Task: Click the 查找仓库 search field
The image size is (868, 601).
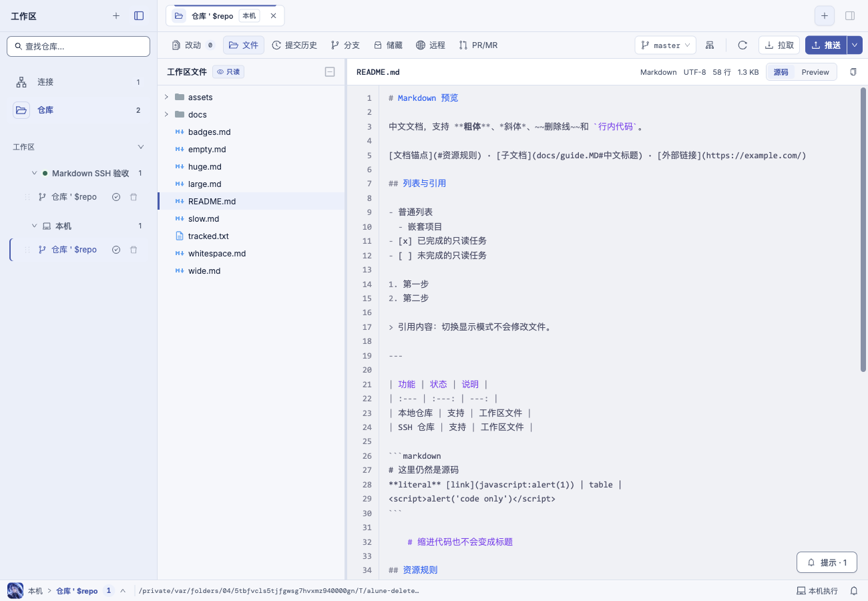Action: 79,47
